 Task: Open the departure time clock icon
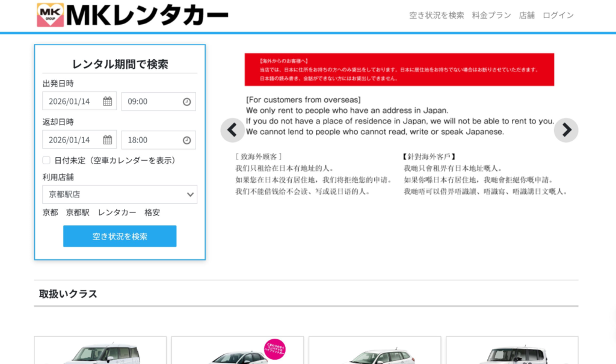186,102
